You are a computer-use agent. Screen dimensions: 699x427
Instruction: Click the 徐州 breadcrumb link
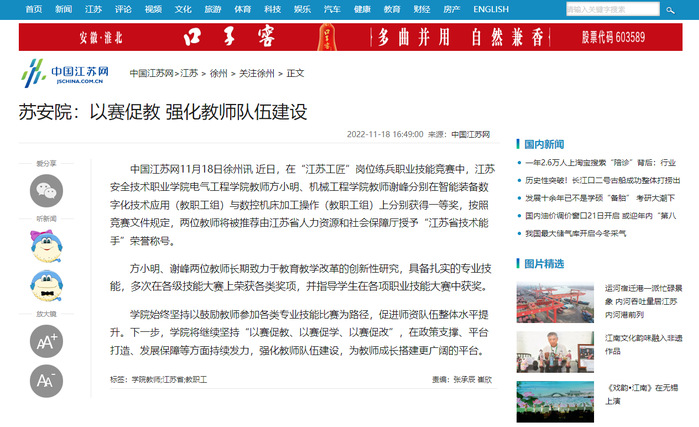click(x=218, y=74)
